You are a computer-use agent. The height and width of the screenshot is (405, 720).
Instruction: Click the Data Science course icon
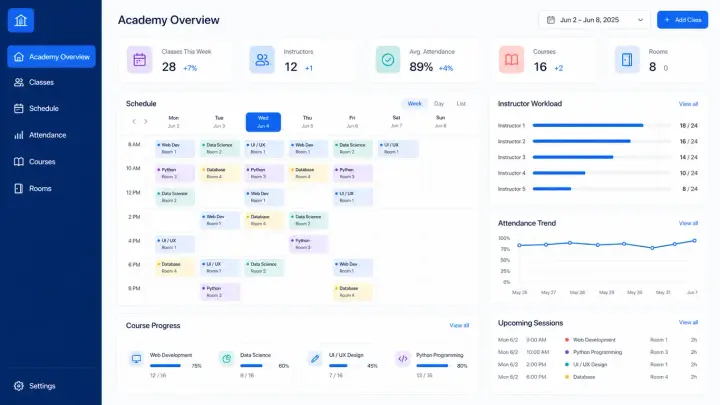click(x=226, y=359)
